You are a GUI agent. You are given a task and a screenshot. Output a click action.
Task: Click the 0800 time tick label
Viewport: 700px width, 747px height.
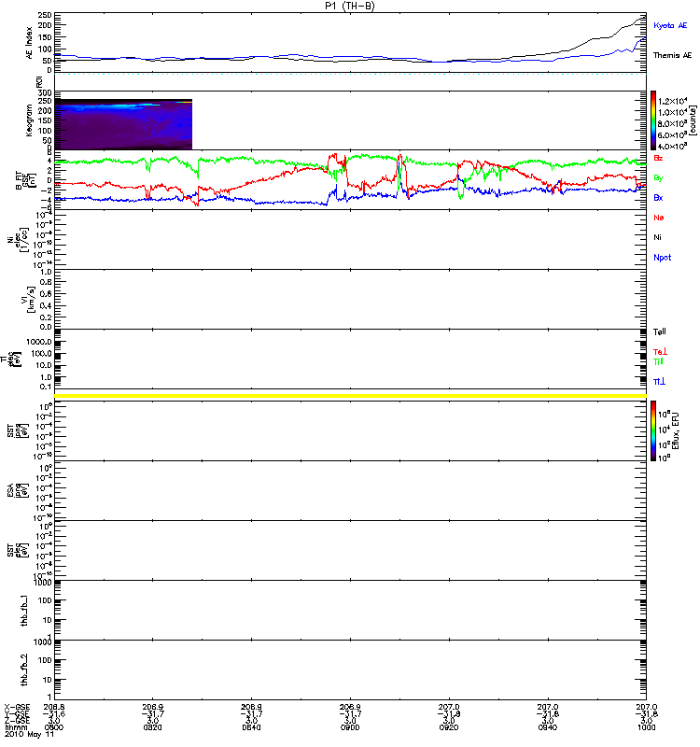54,727
